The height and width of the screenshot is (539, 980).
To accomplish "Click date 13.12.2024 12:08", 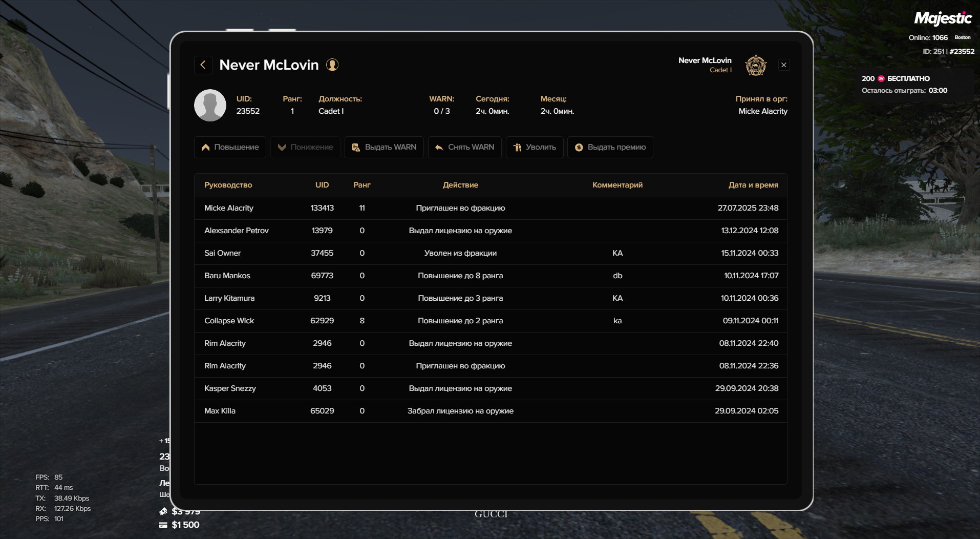I will pyautogui.click(x=750, y=231).
